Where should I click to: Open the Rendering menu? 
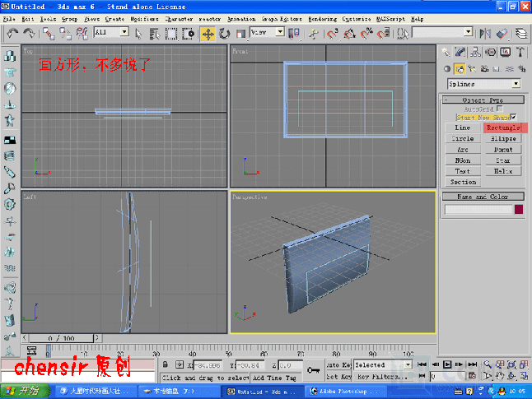pos(322,19)
